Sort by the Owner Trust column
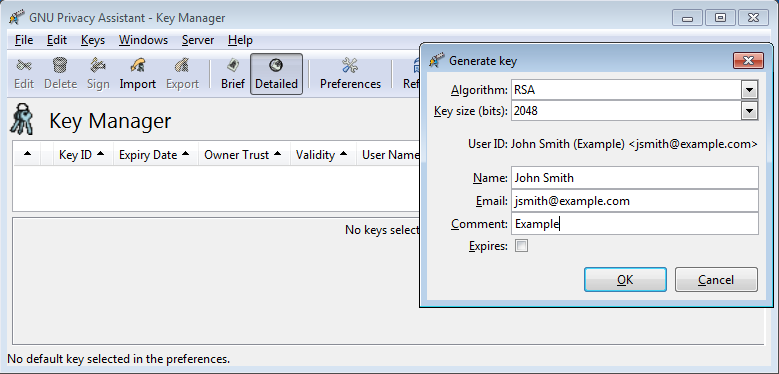This screenshot has width=779, height=374. pyautogui.click(x=244, y=154)
